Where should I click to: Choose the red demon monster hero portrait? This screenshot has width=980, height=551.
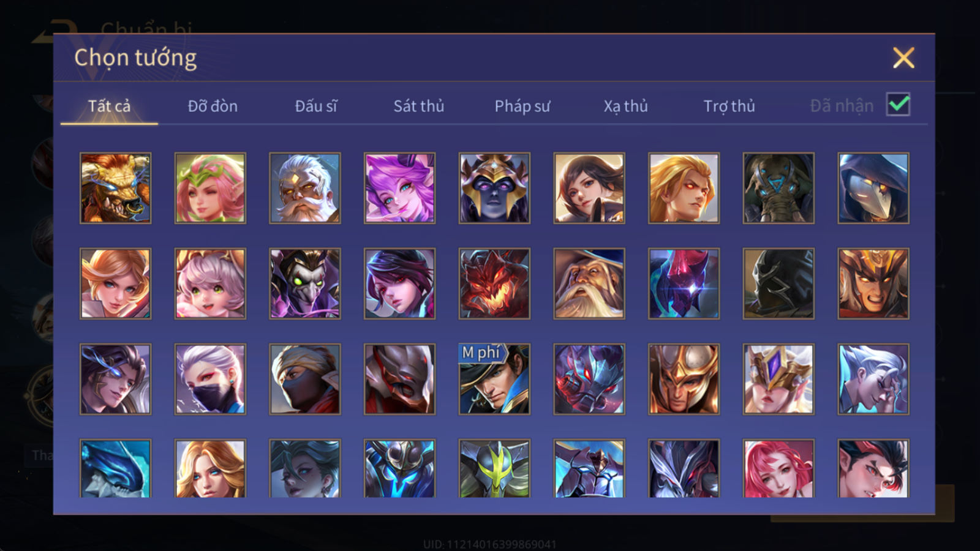pyautogui.click(x=494, y=283)
